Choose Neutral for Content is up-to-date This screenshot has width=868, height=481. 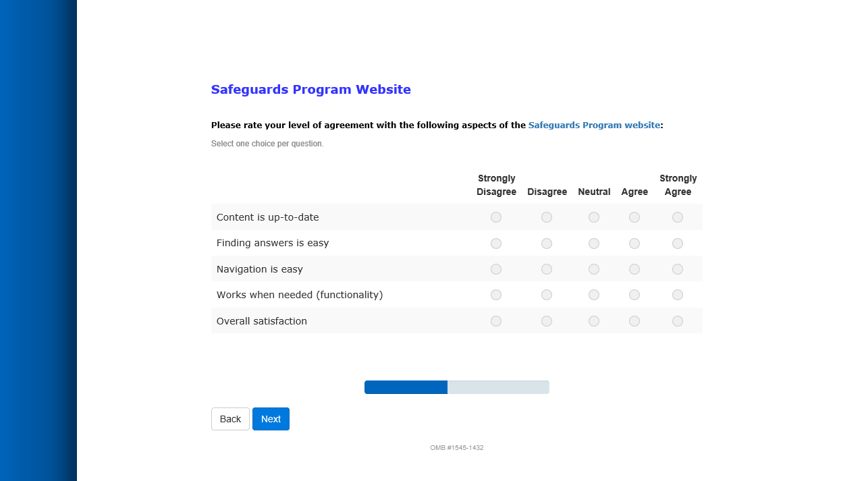coord(594,217)
